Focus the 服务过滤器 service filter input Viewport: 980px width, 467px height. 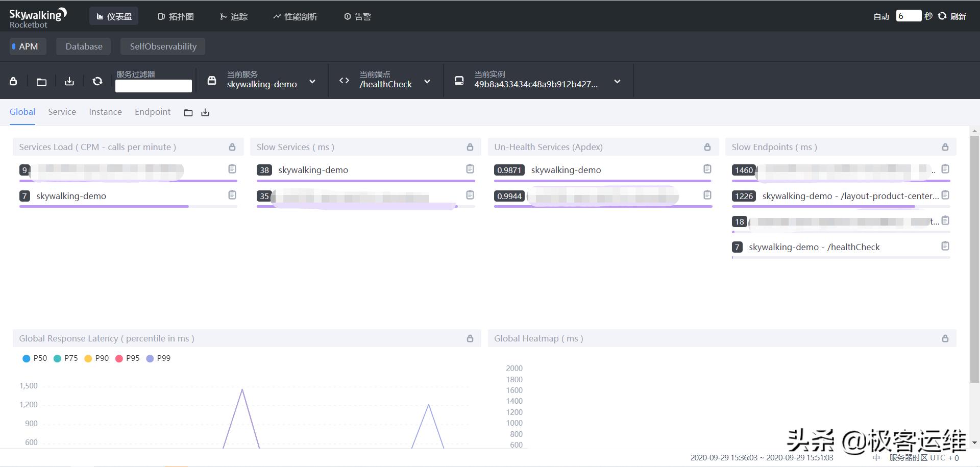[154, 86]
